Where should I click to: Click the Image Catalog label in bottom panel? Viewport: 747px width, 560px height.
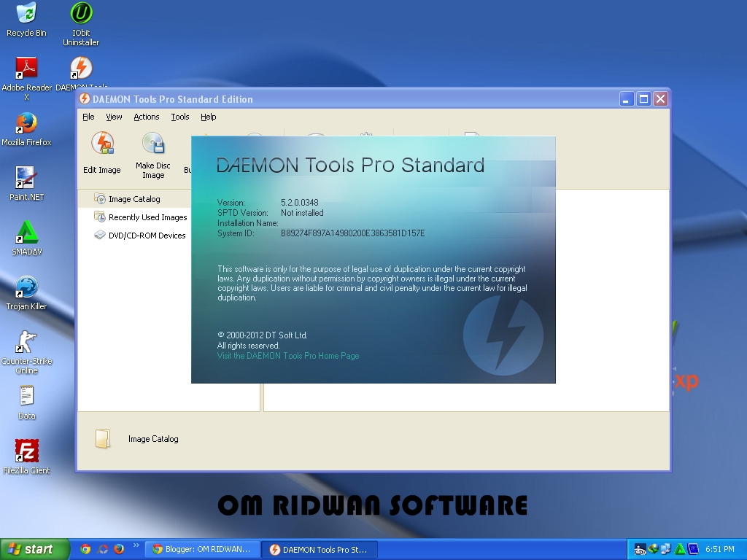(x=153, y=439)
